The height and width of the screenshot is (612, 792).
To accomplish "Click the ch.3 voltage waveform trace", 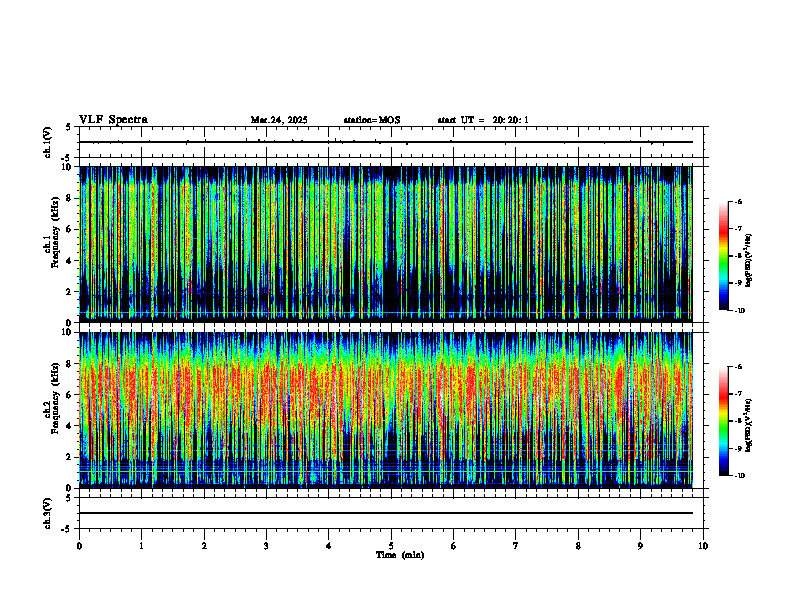I will click(x=386, y=513).
